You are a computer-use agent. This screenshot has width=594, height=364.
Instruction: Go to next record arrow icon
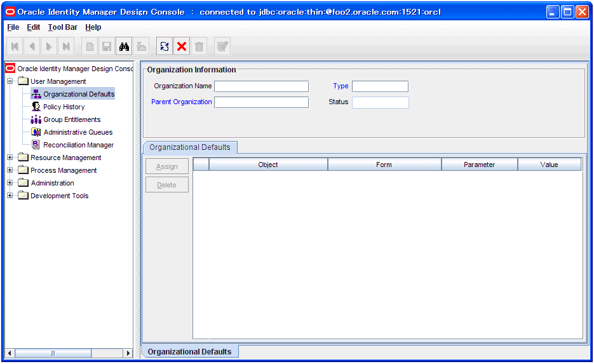[49, 46]
